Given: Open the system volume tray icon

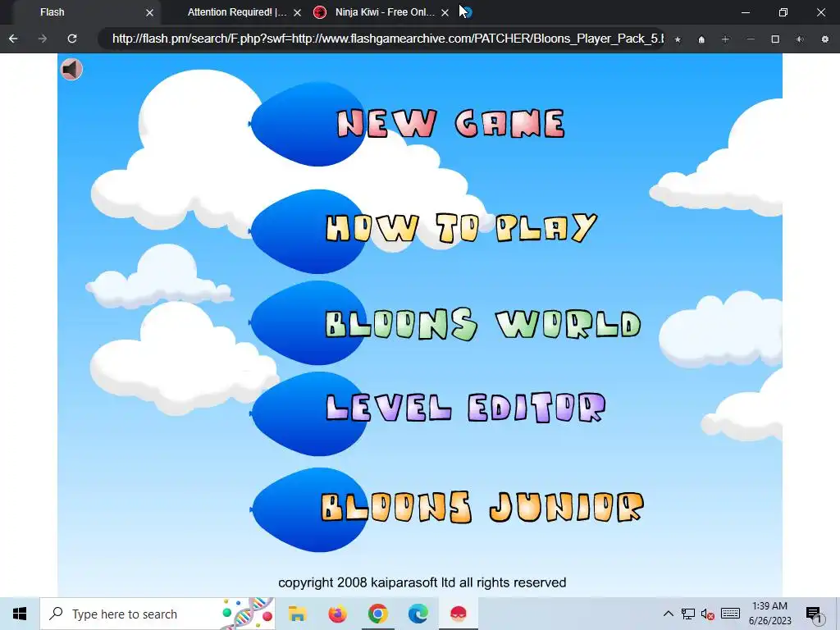Looking at the screenshot, I should 708,614.
